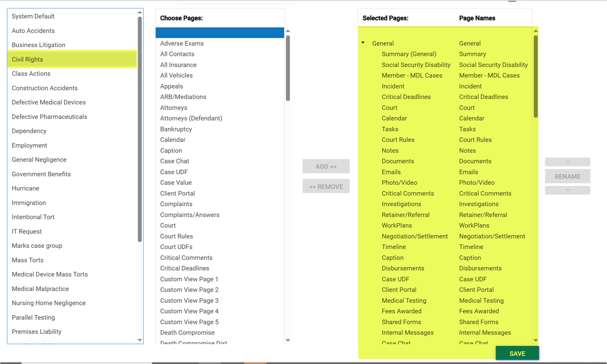Screen dimensions: 607x364
Task: Select the highlighted blank row in Choose Pages
Action: 219,33
